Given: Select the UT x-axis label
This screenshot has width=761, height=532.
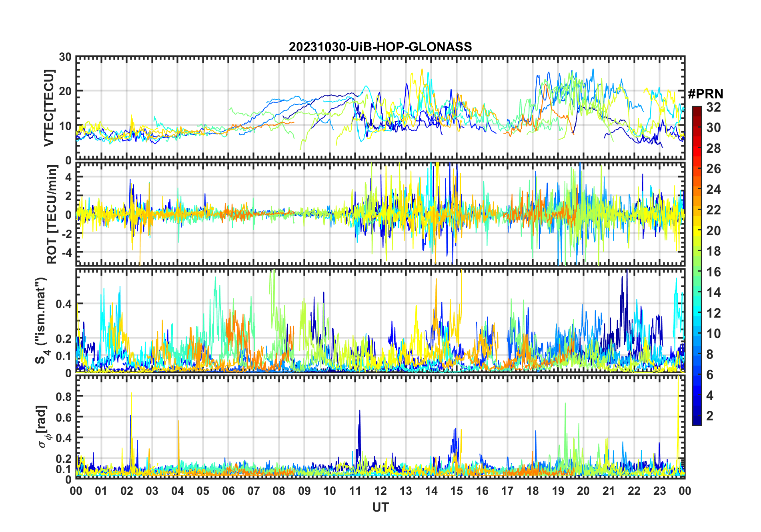Looking at the screenshot, I should coord(380,507).
